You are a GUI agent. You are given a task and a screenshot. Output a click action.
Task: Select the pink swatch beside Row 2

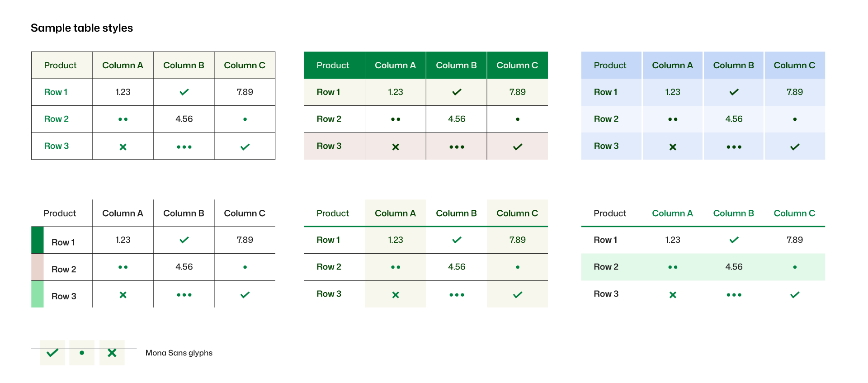tap(38, 267)
